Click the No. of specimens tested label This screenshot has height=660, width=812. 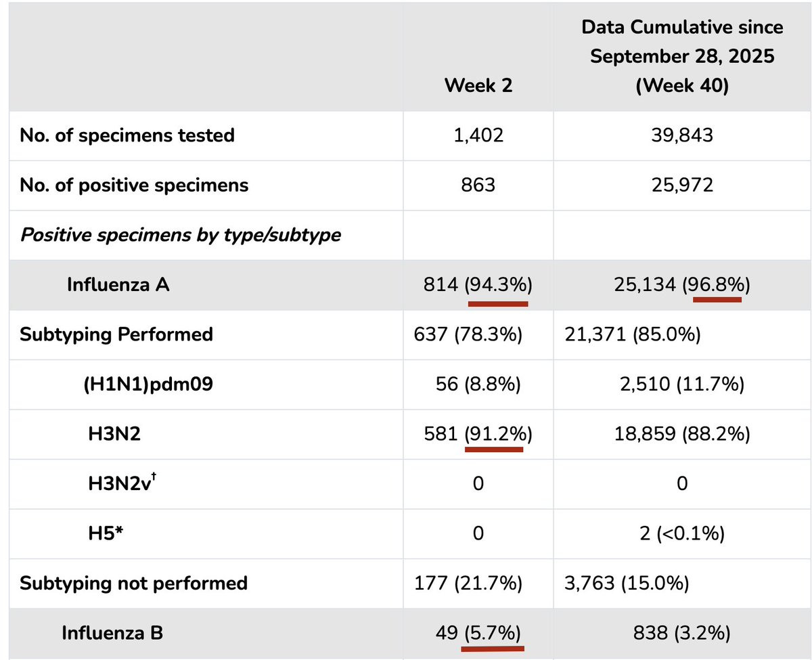[127, 135]
